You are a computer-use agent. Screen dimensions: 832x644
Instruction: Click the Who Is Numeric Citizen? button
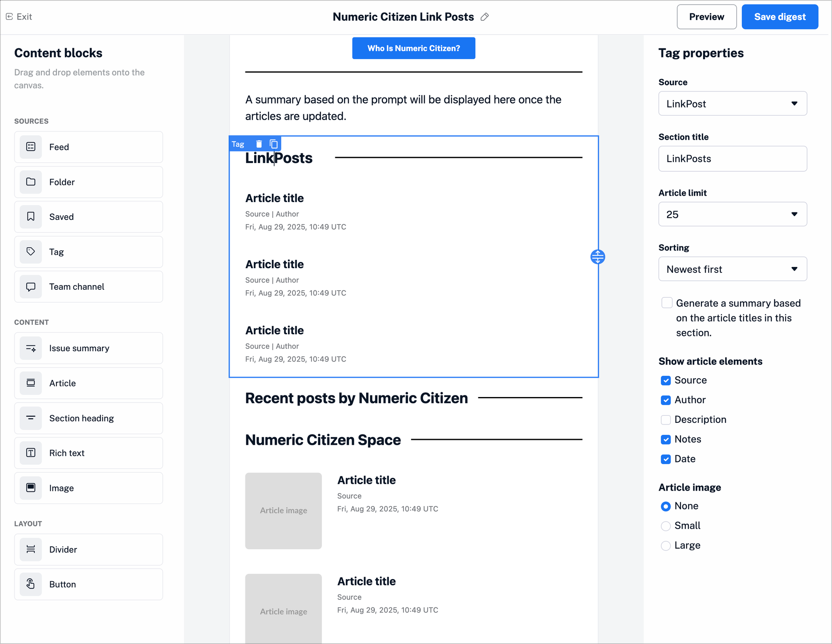point(414,48)
